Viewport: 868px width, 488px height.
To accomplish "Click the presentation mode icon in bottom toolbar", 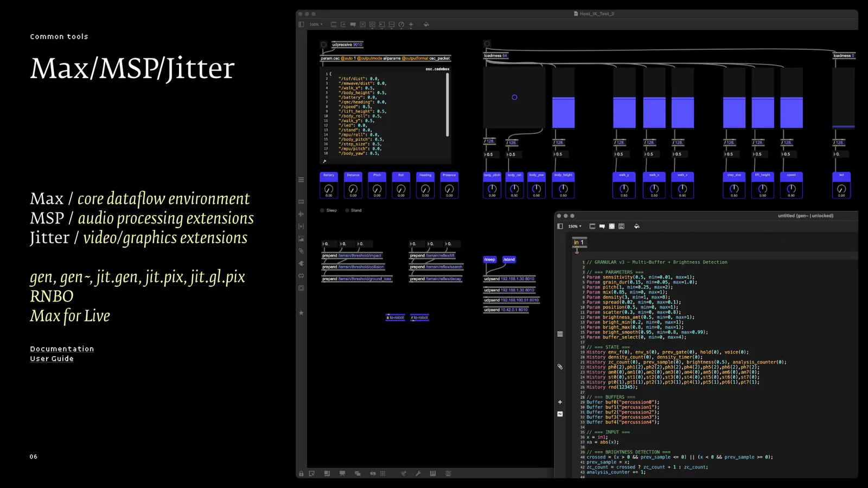I will point(342,473).
